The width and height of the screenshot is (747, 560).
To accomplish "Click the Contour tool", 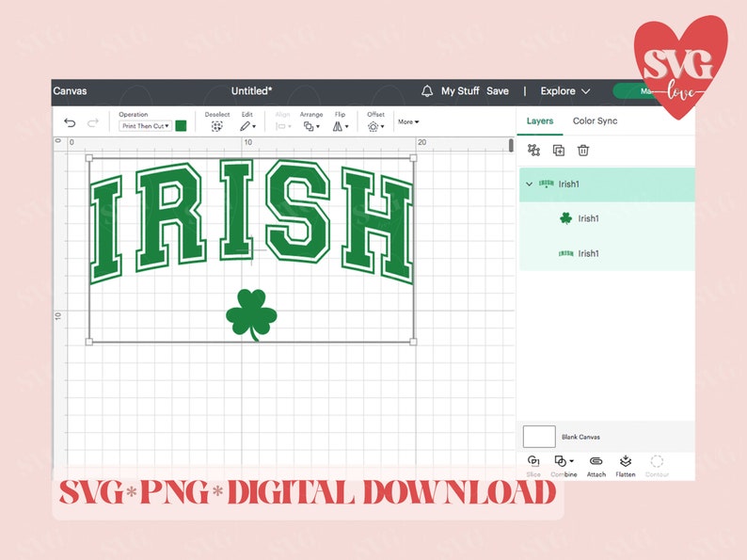I will point(657,466).
